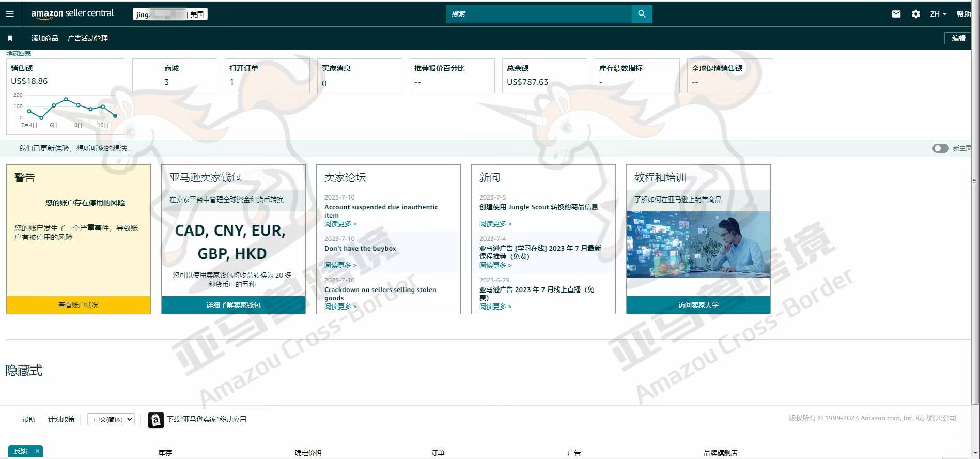This screenshot has width=980, height=459.
Task: Click the 卖家论坛 heading
Action: [x=345, y=178]
